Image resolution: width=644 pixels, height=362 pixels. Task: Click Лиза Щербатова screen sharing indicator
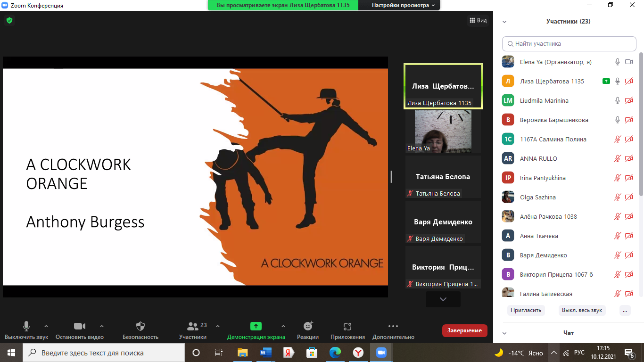coord(606,81)
